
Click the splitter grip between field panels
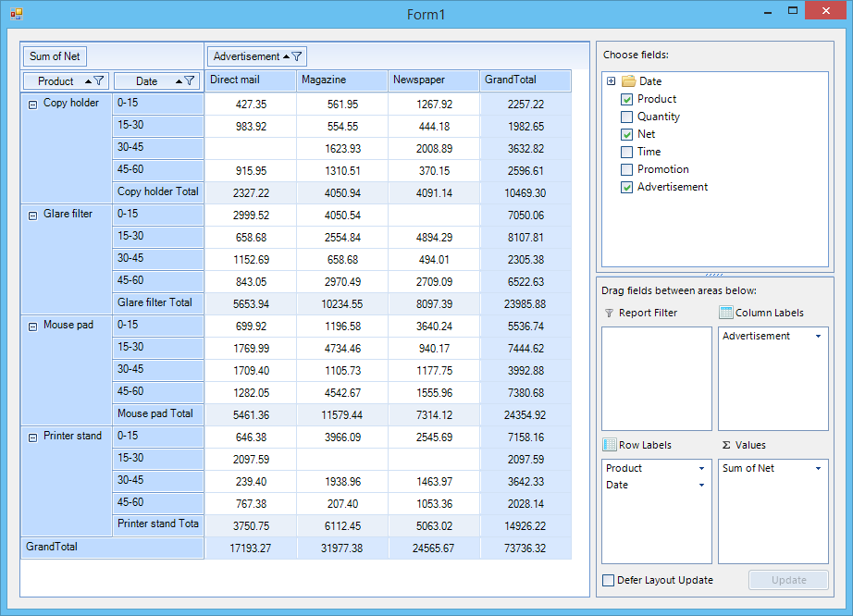[714, 275]
